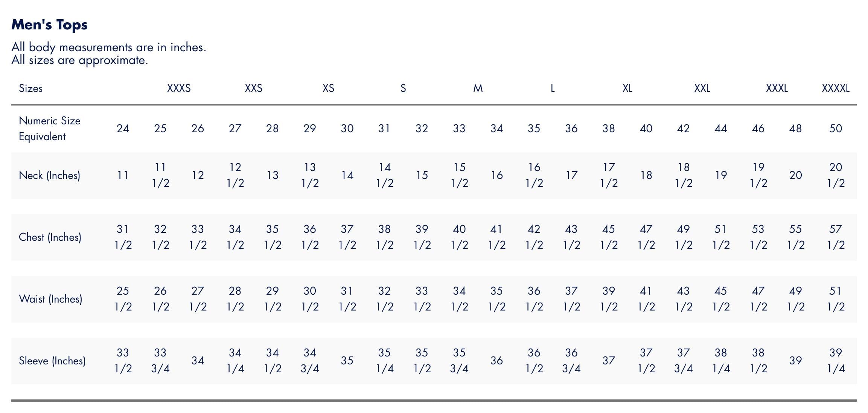
Task: Click the 33 3/4 sleeve measurement
Action: (160, 361)
